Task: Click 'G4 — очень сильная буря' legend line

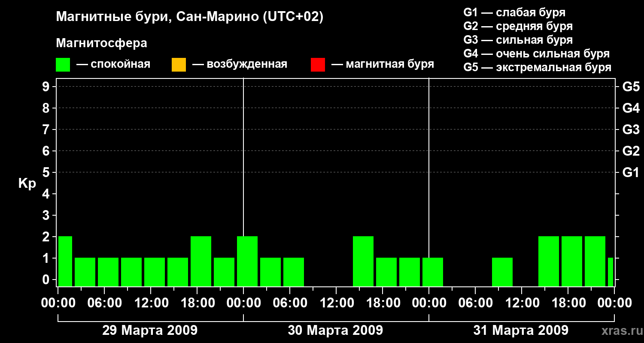Action: [x=537, y=54]
